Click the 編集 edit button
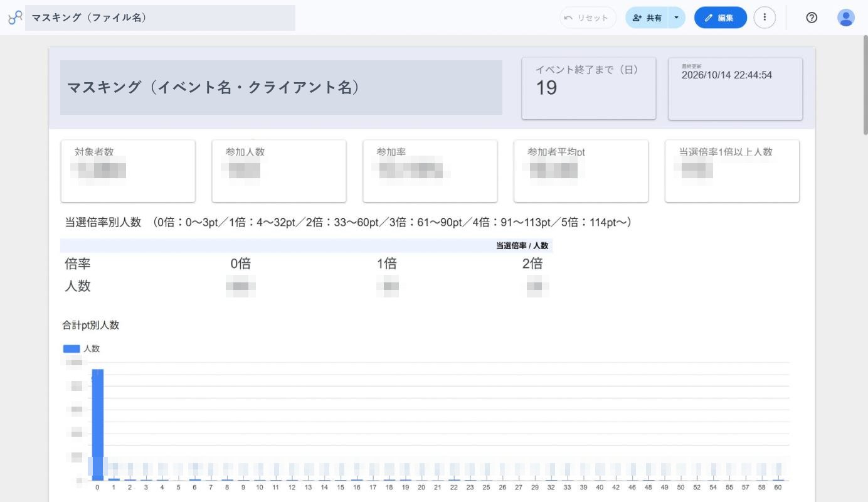The width and height of the screenshot is (868, 502). [720, 18]
